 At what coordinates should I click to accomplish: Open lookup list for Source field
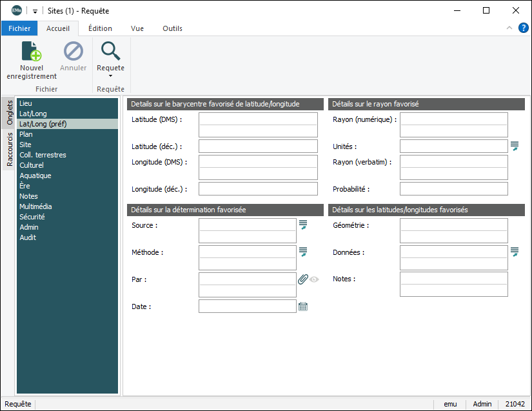[x=302, y=225]
